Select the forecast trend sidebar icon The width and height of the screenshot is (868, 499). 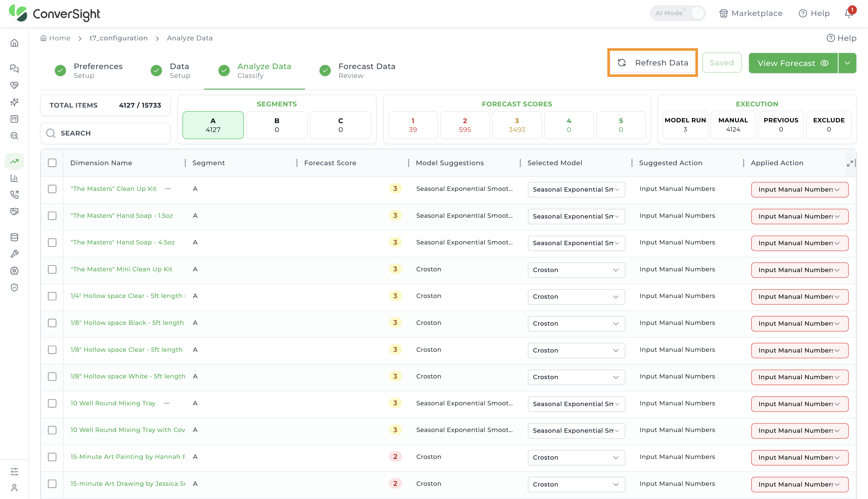coord(14,161)
